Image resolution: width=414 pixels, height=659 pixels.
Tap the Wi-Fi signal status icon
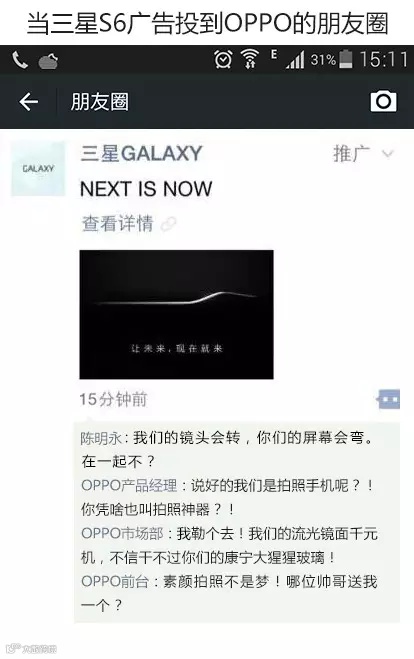pos(250,59)
